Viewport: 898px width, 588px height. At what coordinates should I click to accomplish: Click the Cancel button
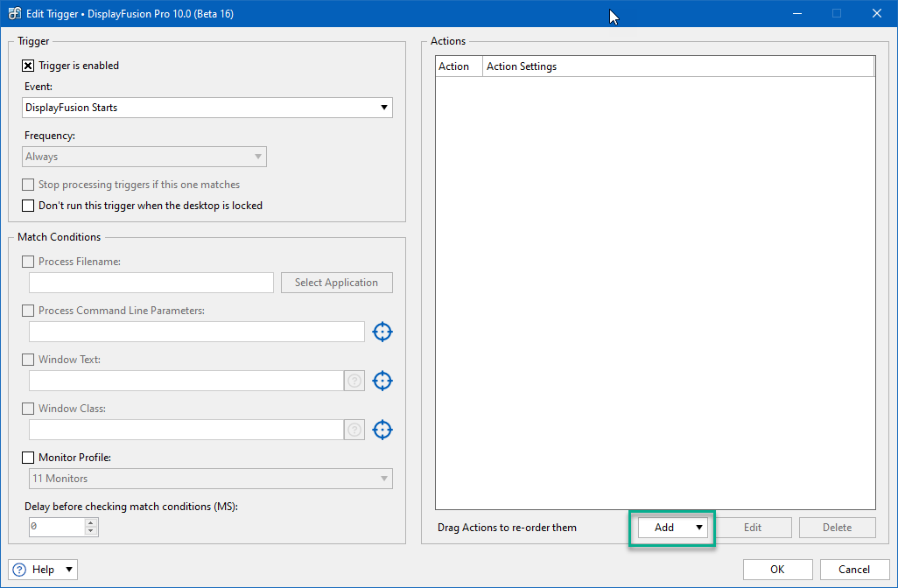[x=854, y=569]
